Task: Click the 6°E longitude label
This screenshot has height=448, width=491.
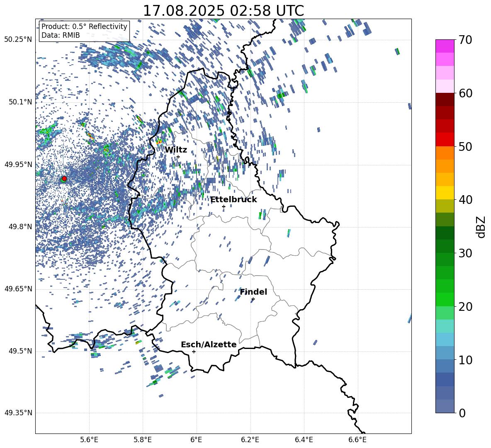Action: click(x=196, y=440)
